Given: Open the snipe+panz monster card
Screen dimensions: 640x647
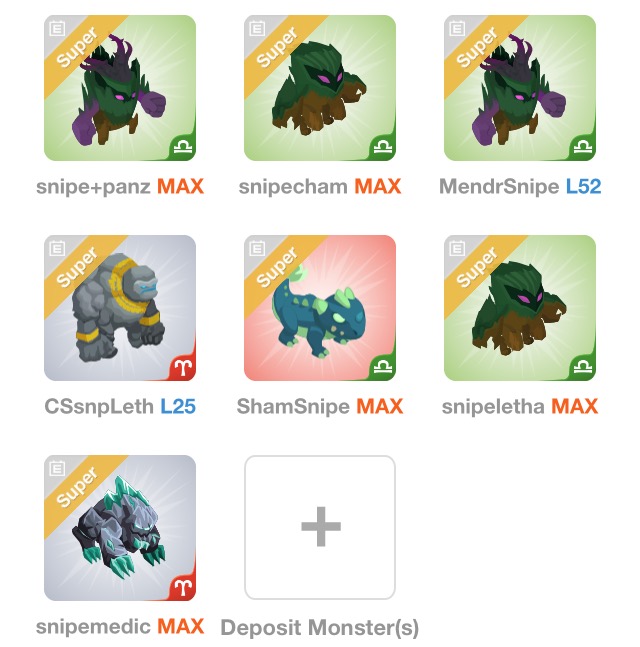Looking at the screenshot, I should (120, 88).
